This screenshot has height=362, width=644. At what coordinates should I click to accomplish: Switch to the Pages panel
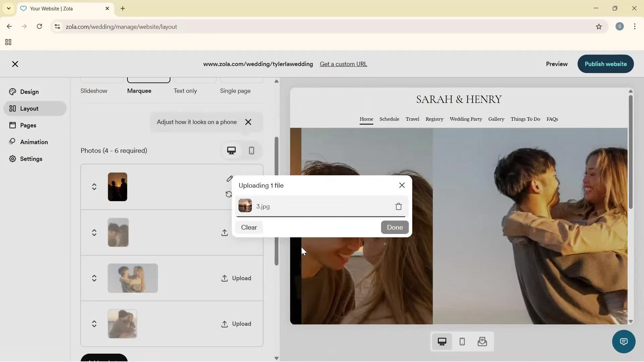(x=29, y=125)
